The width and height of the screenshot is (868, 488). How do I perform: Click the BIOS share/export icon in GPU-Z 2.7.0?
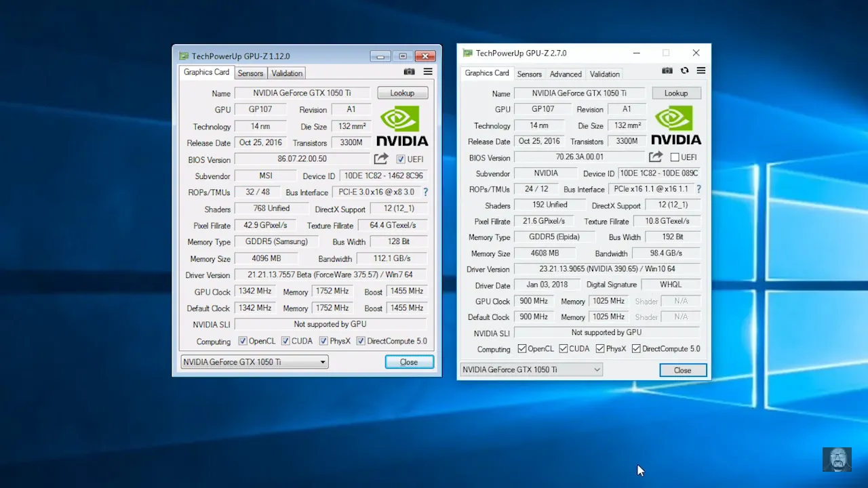point(655,157)
